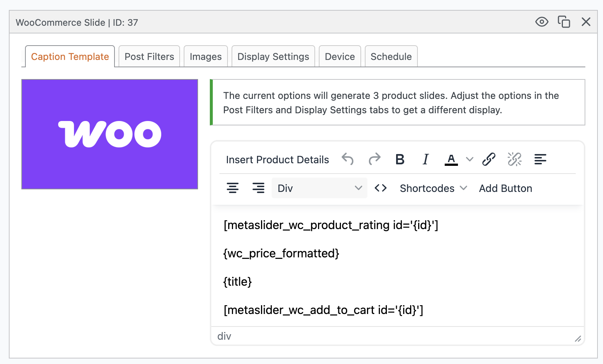603x364 pixels.
Task: Open the Display Settings tab
Action: (273, 57)
